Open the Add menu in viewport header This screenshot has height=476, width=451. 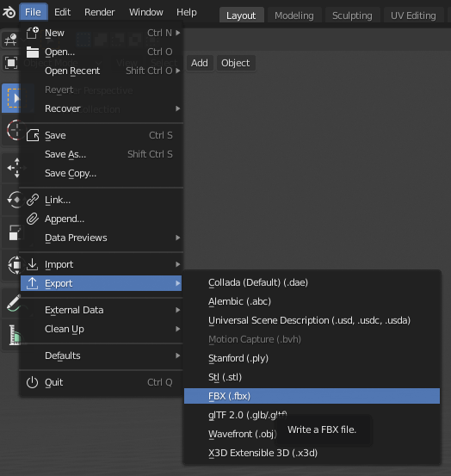click(200, 63)
